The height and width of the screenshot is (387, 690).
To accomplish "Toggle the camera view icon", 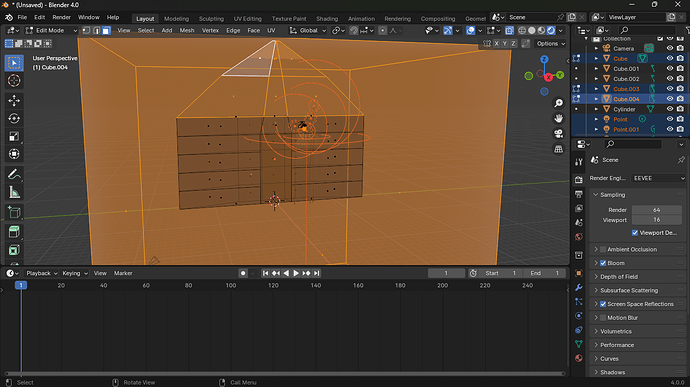I will click(558, 133).
